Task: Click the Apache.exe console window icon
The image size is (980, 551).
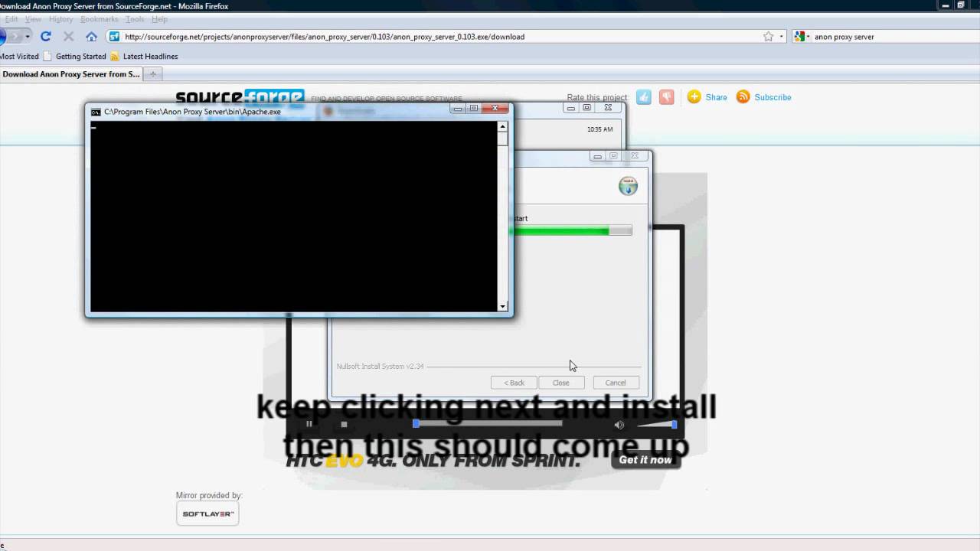Action: 96,112
